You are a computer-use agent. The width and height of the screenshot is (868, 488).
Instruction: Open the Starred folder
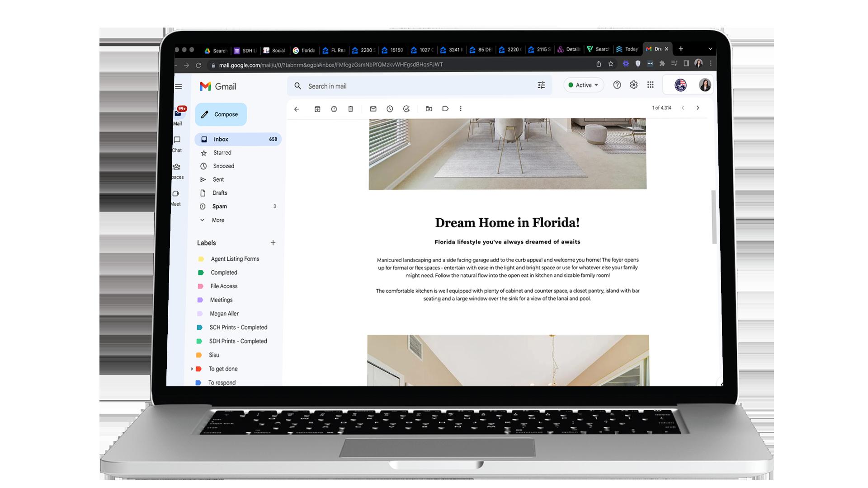coord(222,153)
